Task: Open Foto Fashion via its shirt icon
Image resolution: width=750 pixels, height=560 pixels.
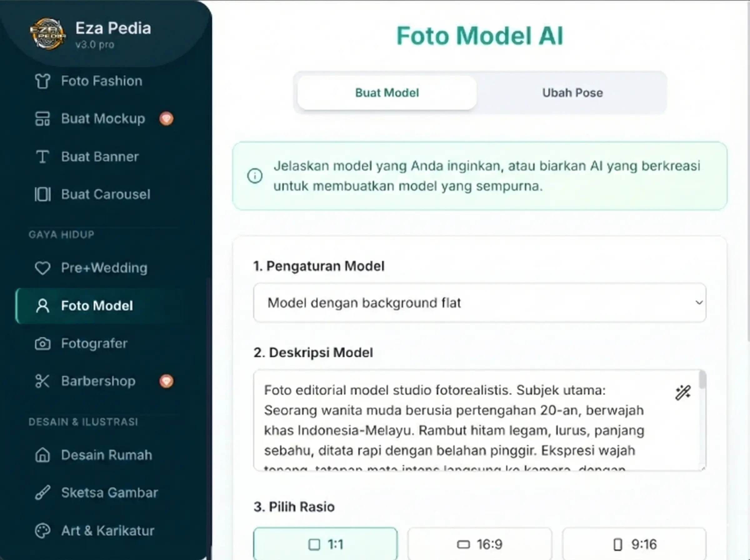Action: [x=43, y=81]
